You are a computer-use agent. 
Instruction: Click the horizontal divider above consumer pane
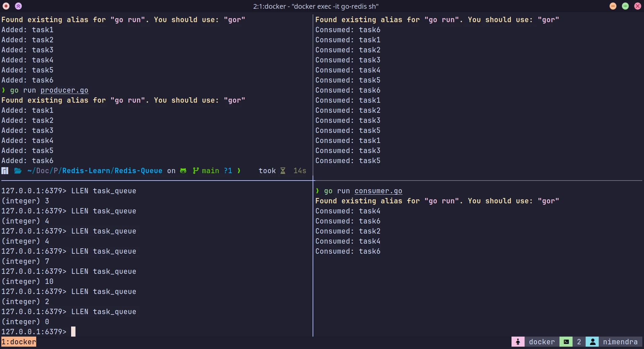click(x=478, y=181)
